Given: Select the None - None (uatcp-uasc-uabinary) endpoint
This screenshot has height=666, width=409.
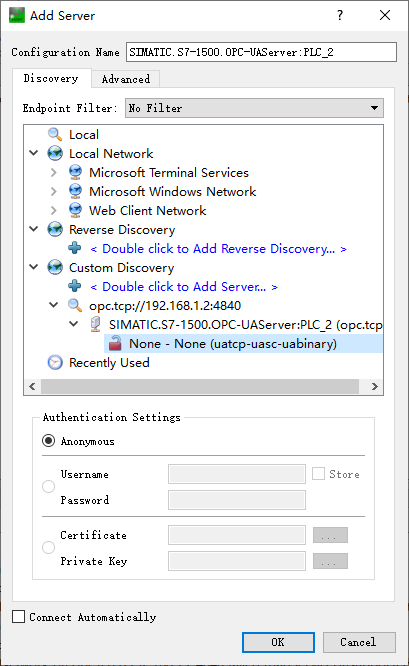Looking at the screenshot, I should pos(243,343).
